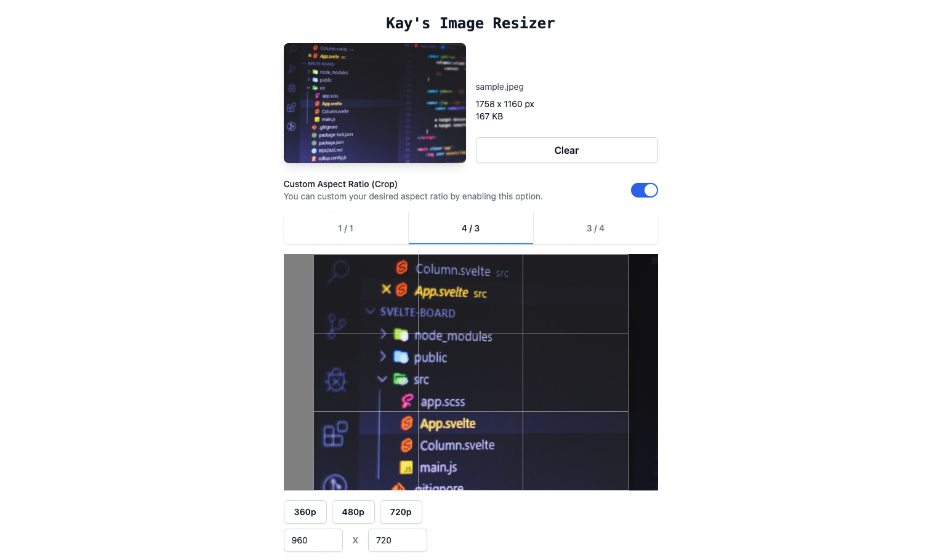
Task: Click the extensions squares icon in crop preview
Action: click(335, 434)
